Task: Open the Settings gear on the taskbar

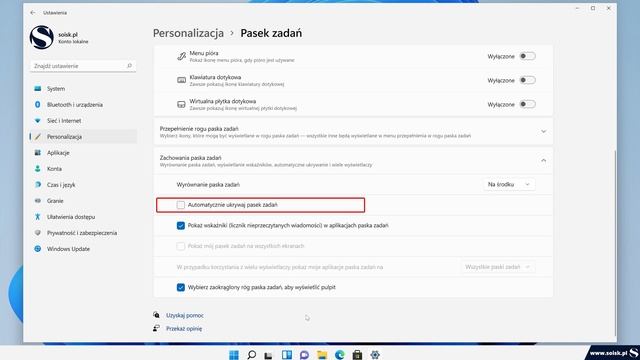Action: (375, 355)
